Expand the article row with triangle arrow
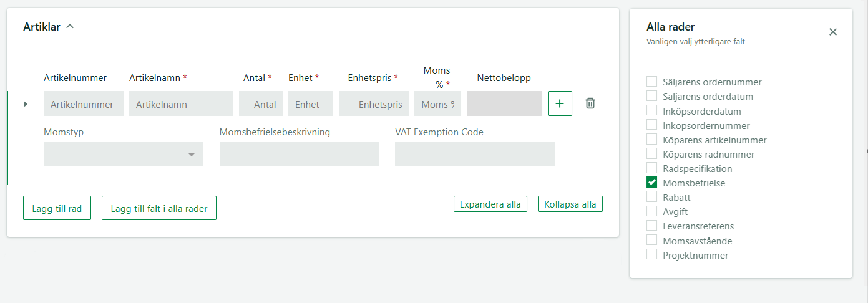 click(26, 104)
